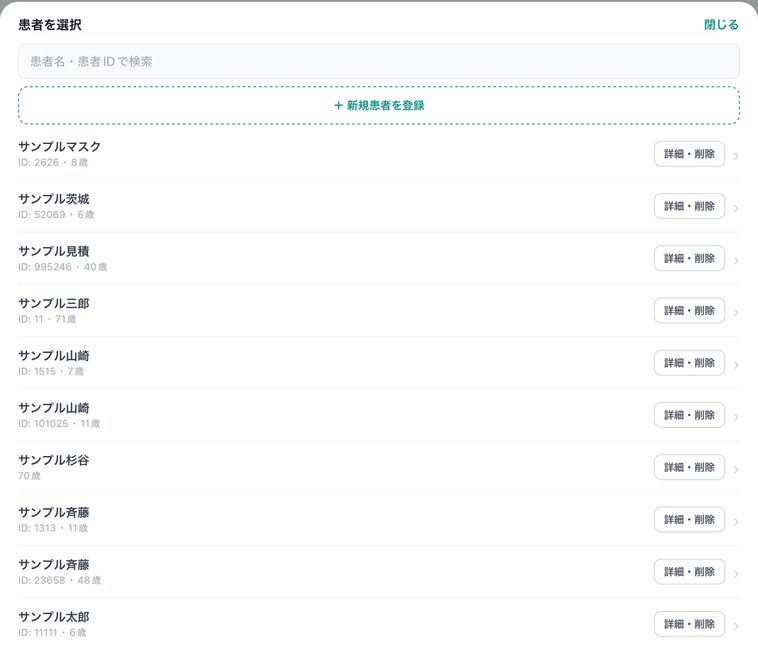Click the chevron on サンプル斉藤 ID 1313 row
Image resolution: width=758 pixels, height=645 pixels.
click(736, 522)
